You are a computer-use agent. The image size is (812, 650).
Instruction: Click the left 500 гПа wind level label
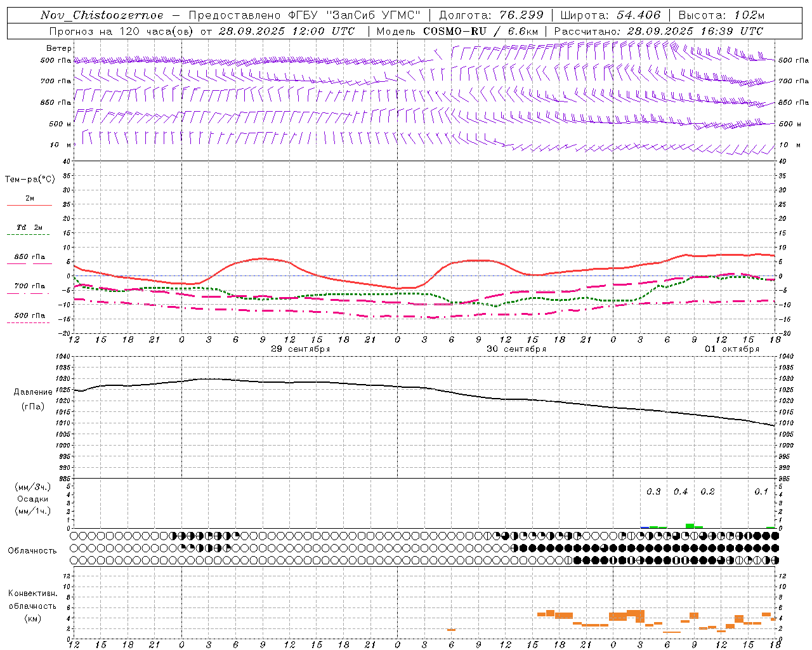tap(56, 61)
